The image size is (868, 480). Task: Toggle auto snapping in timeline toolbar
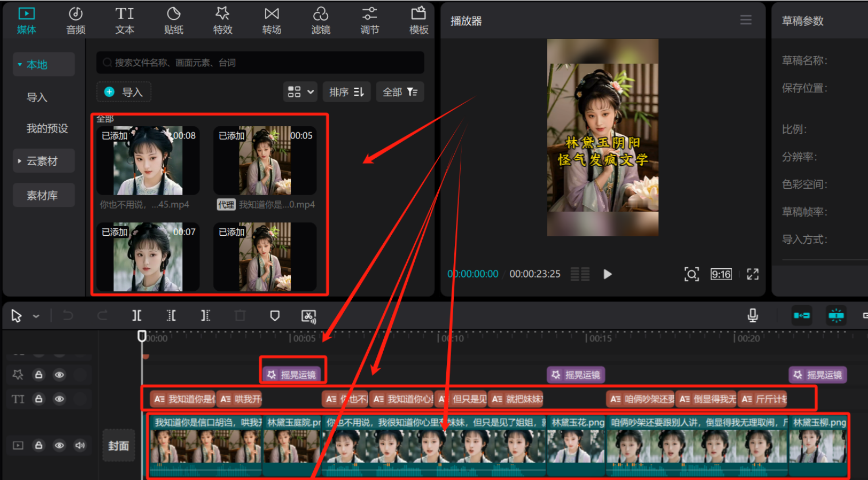tap(836, 315)
